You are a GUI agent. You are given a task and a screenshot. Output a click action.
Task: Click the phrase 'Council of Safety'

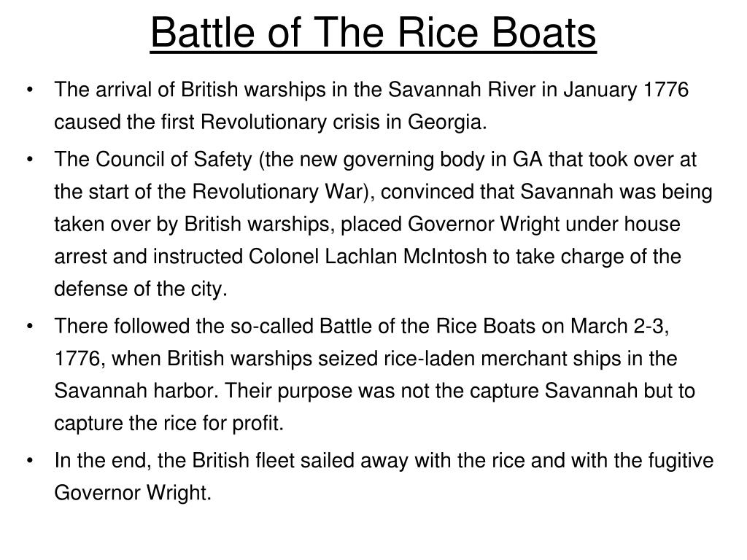[174, 160]
